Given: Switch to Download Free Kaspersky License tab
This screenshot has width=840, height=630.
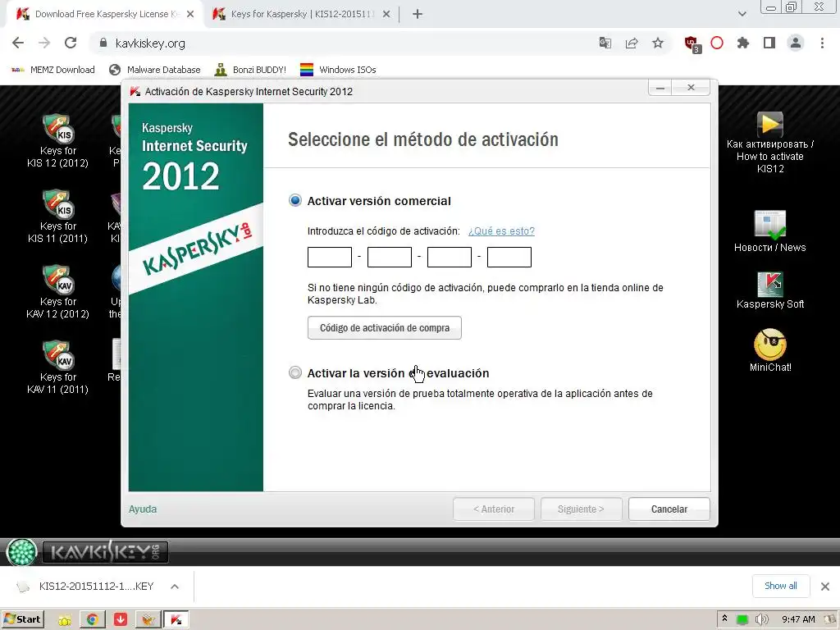Looking at the screenshot, I should (104, 15).
